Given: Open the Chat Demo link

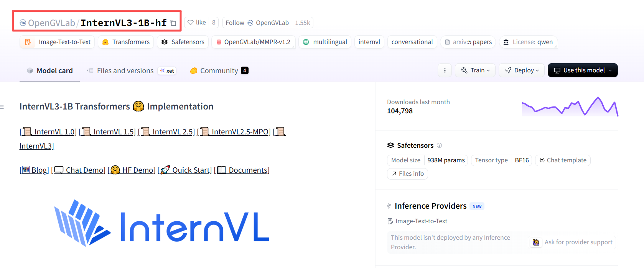Looking at the screenshot, I should point(79,170).
